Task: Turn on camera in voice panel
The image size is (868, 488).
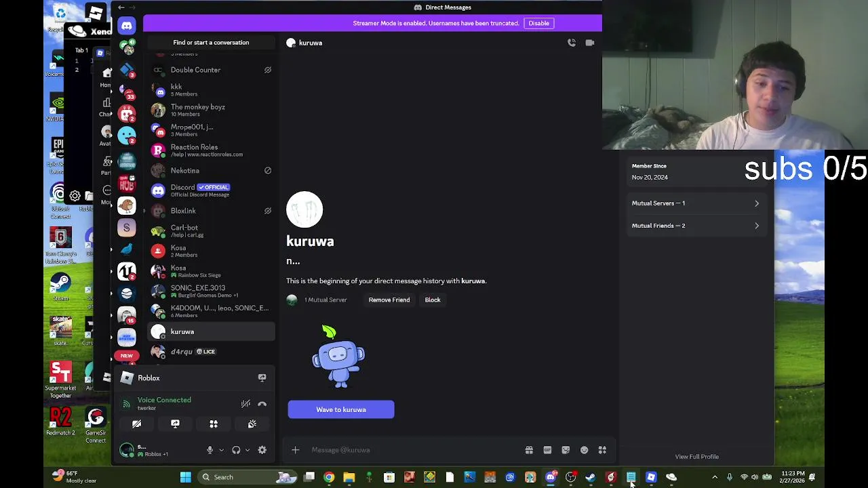Action: click(x=136, y=424)
